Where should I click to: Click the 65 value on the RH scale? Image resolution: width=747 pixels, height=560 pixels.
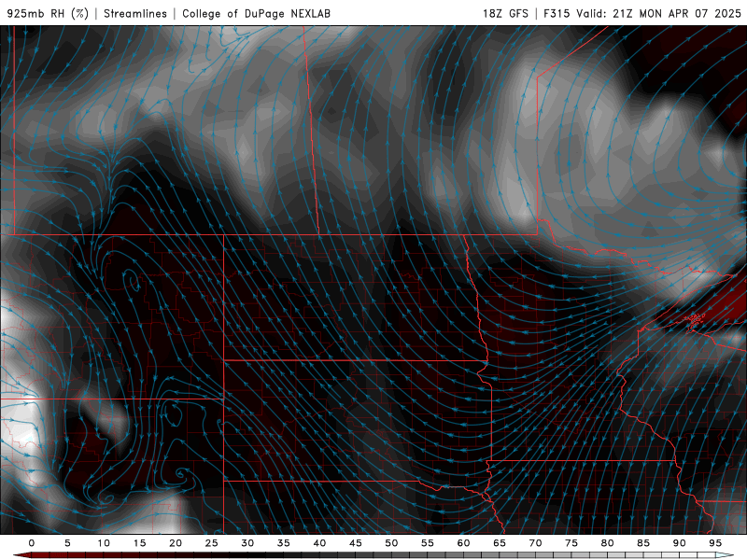(x=500, y=543)
